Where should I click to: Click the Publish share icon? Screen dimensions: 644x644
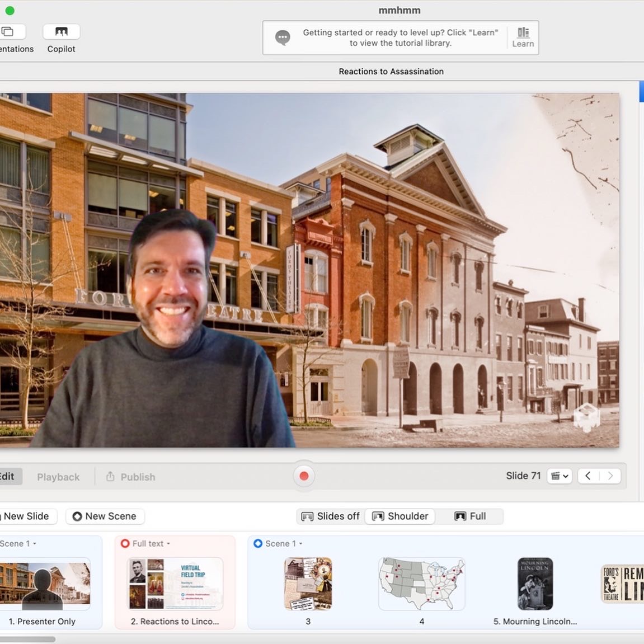(x=110, y=477)
